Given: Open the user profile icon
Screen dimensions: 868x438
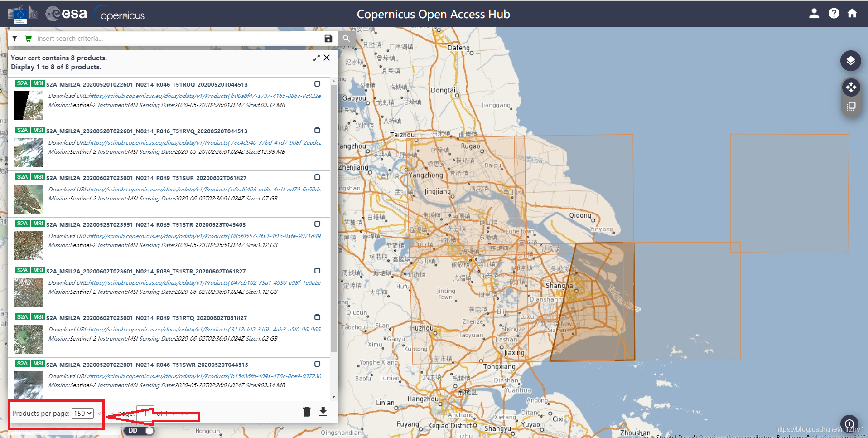Looking at the screenshot, I should (814, 13).
